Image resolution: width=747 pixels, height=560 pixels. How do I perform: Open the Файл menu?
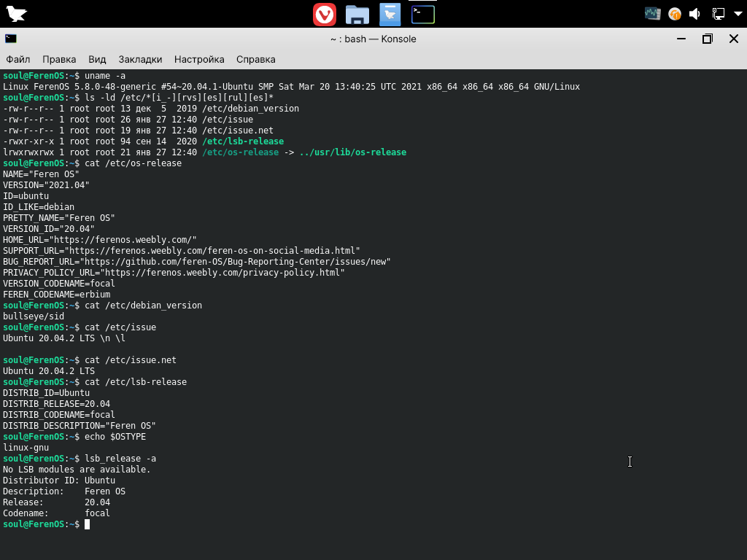18,60
